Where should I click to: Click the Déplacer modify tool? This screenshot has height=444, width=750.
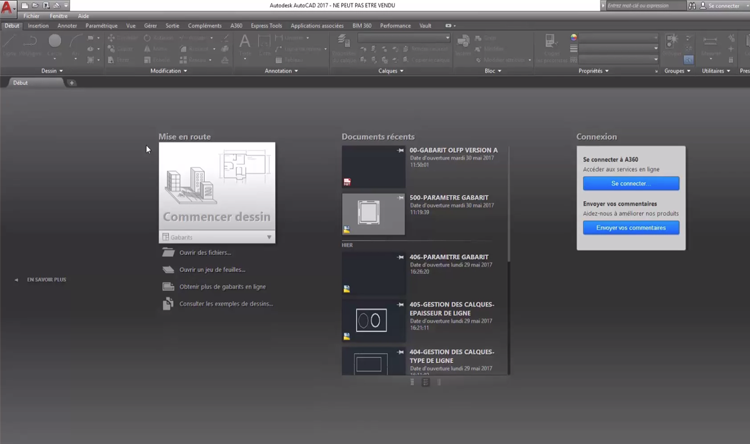tap(122, 38)
